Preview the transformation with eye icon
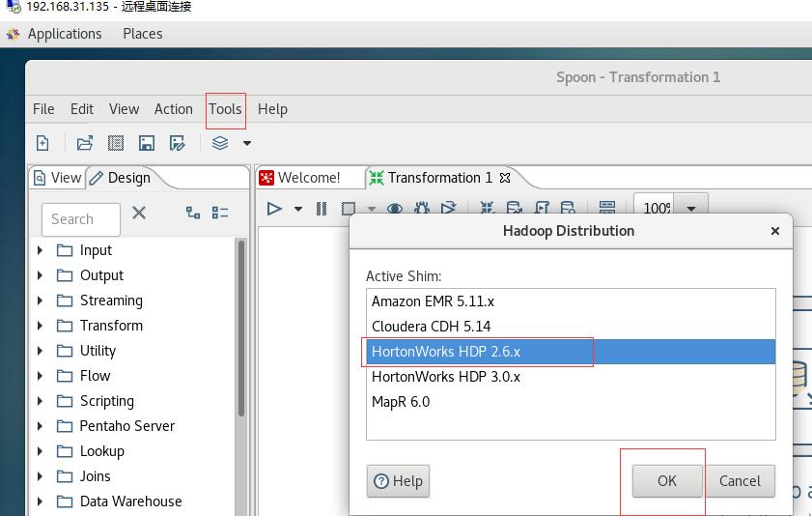Viewport: 812px width, 516px height. 395,209
